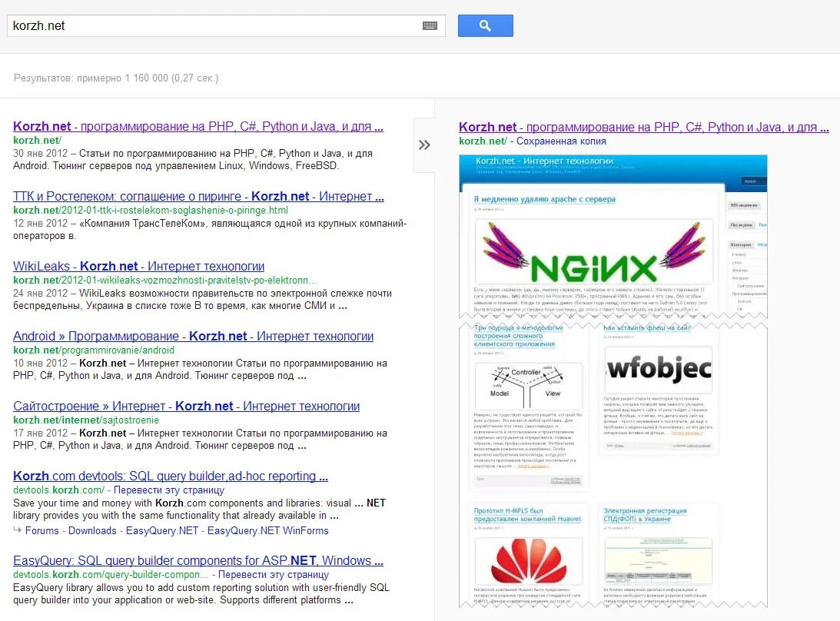
Task: Open the 'EasyQuery.NET WinForms' sitelink
Action: (x=268, y=531)
